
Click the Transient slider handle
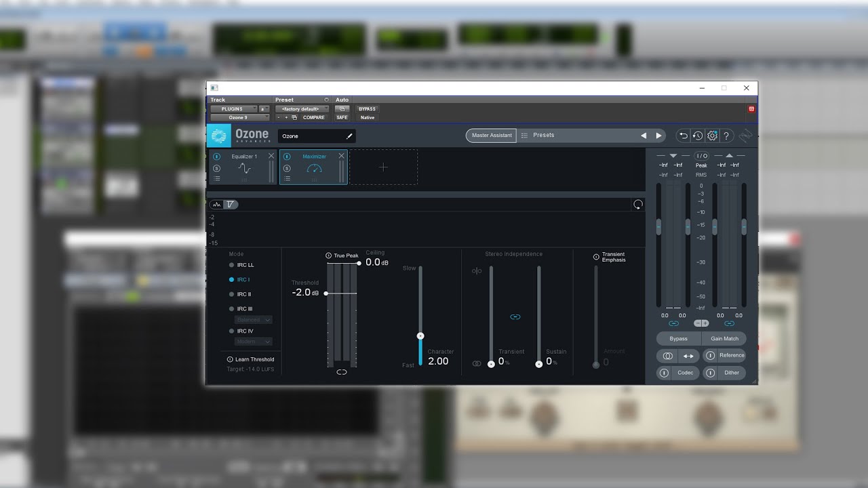(491, 364)
